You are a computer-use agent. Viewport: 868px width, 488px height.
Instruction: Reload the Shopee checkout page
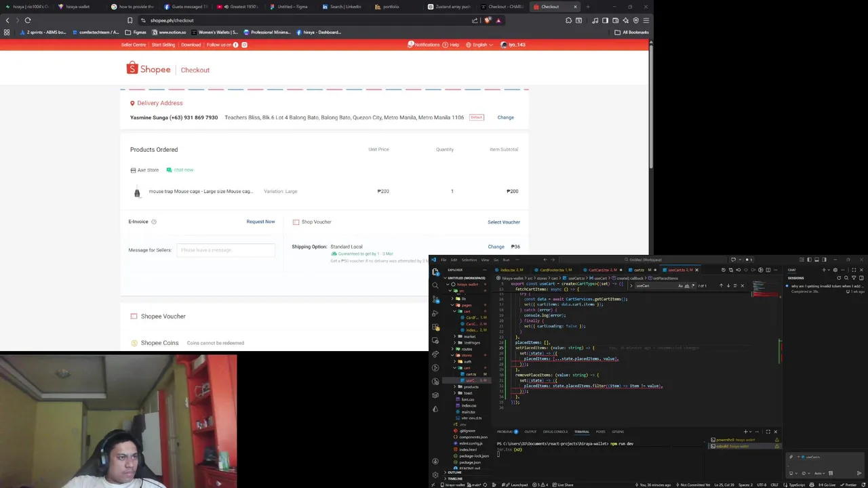pyautogui.click(x=28, y=20)
